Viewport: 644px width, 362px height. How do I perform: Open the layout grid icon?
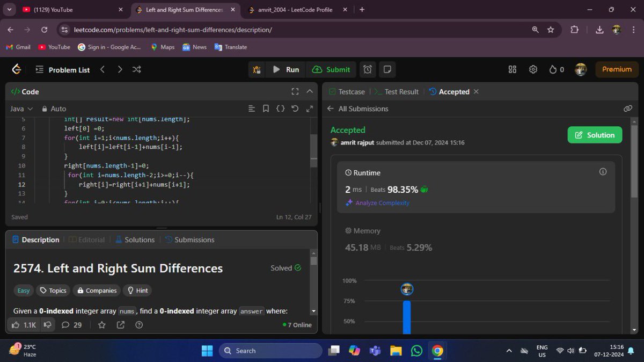click(512, 69)
